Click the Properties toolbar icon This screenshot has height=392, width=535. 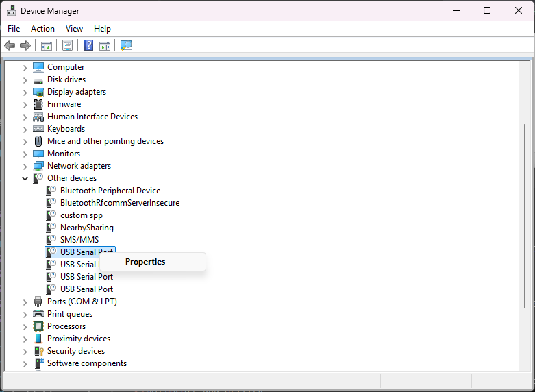(x=67, y=45)
